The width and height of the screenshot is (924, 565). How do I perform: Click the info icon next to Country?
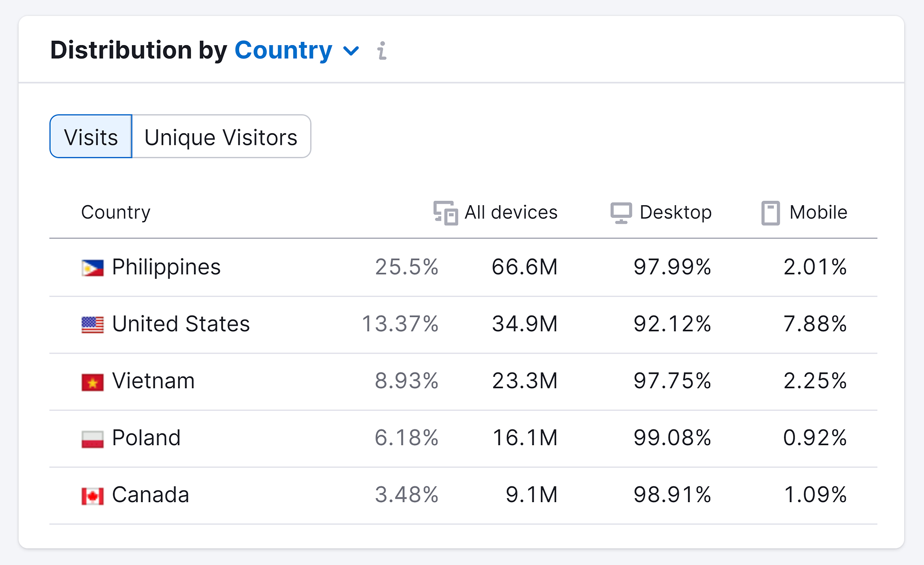click(382, 51)
